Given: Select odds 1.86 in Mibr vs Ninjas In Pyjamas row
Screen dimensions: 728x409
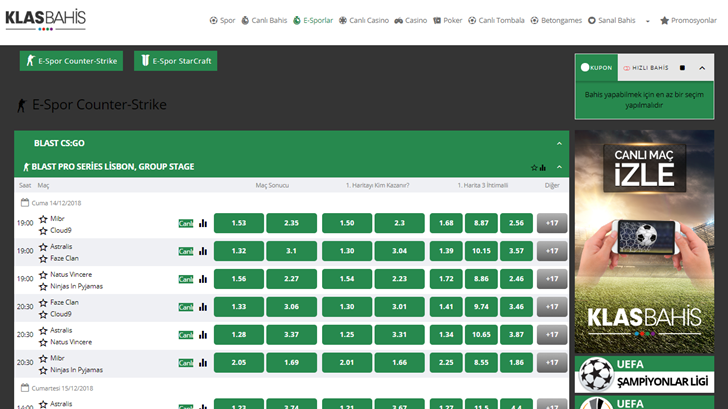Looking at the screenshot, I should coord(516,362).
